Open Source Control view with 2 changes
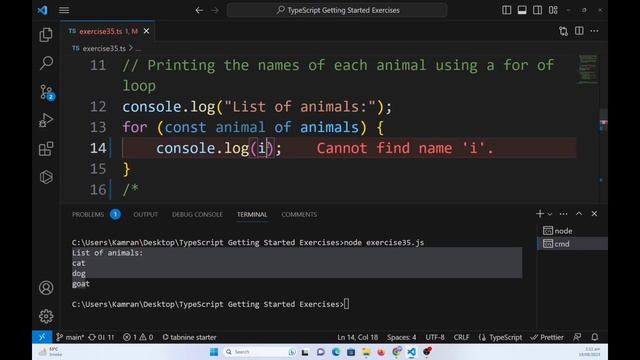 [47, 92]
